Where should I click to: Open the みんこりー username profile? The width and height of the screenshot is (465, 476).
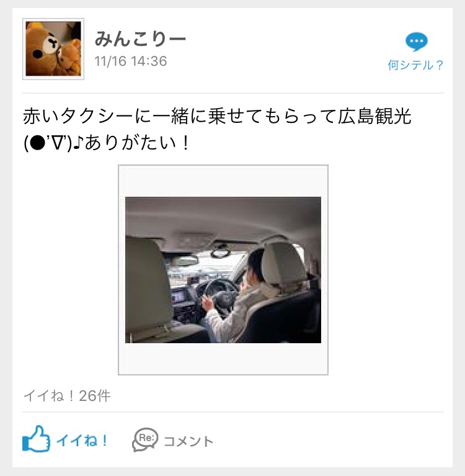click(x=140, y=39)
